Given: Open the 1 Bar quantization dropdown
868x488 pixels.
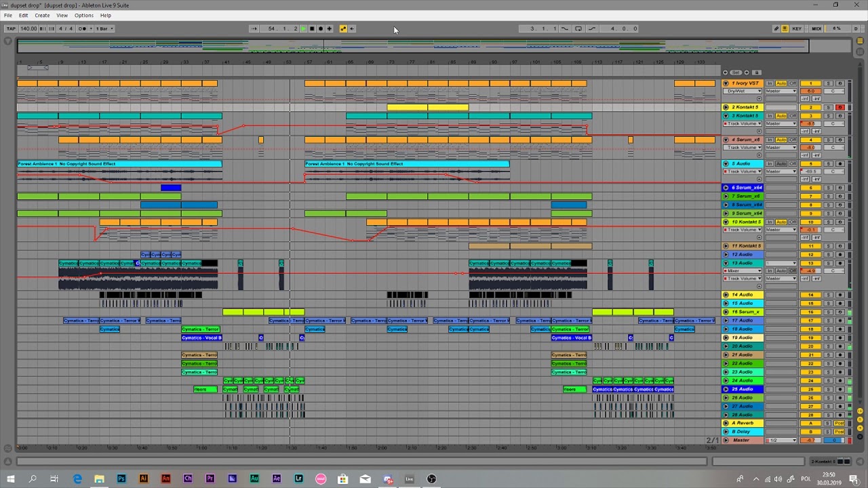Looking at the screenshot, I should pos(104,28).
